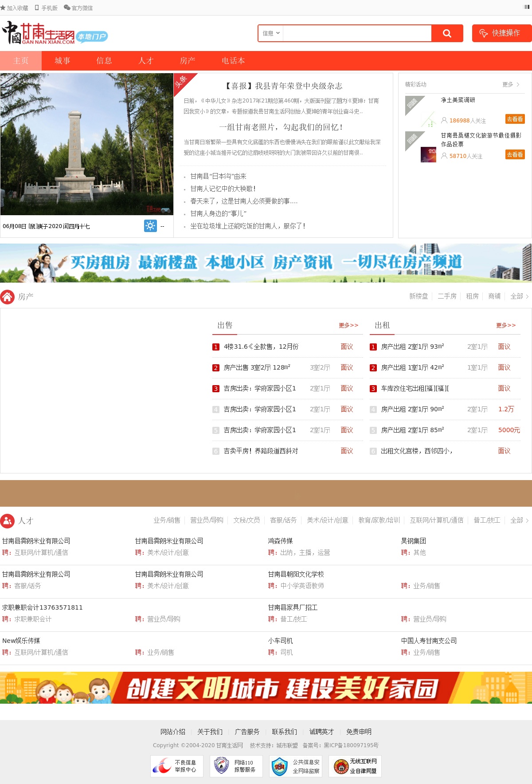The image size is (532, 784).
Task: Filter jobs by 普工/技工 category
Action: pos(487,520)
